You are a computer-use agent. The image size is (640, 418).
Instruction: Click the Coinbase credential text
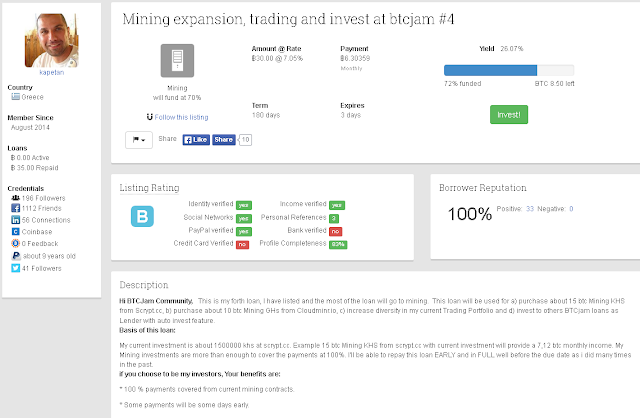coord(37,231)
